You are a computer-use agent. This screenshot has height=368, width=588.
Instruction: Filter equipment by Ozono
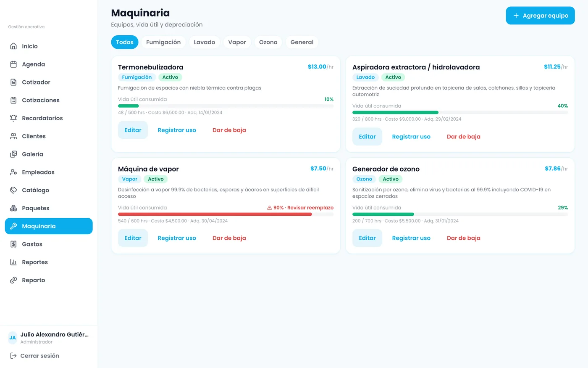[x=268, y=42]
